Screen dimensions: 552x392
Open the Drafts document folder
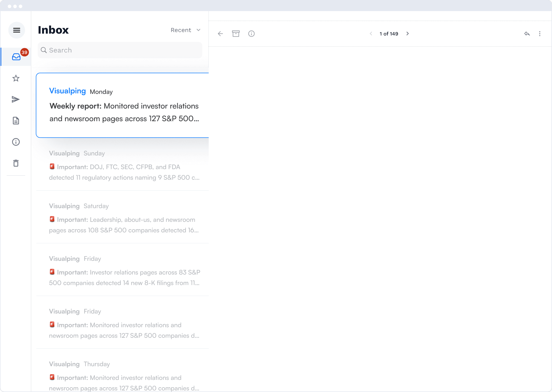[x=16, y=121]
